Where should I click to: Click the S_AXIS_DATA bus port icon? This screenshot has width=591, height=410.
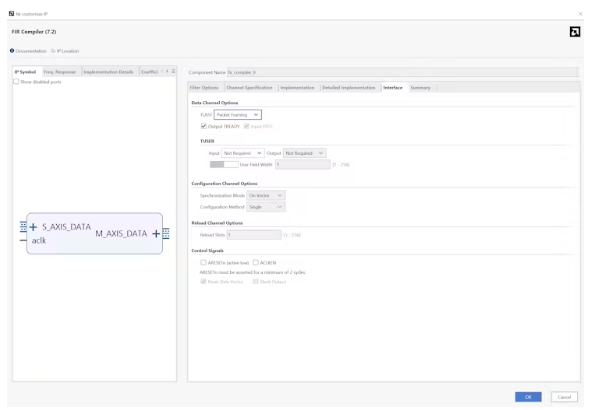23,226
